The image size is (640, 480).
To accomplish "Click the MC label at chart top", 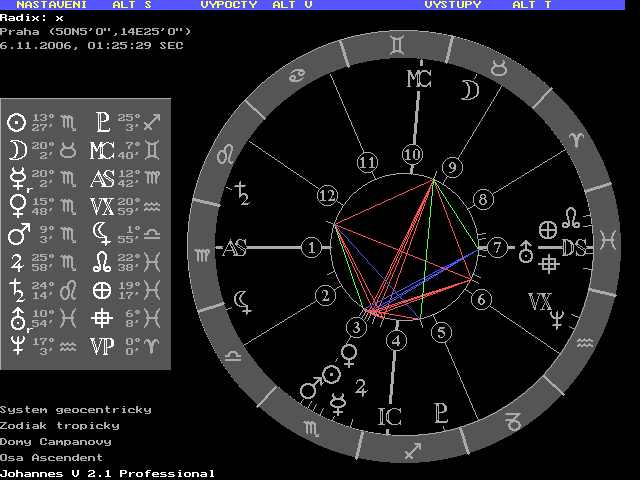I will coord(418,80).
